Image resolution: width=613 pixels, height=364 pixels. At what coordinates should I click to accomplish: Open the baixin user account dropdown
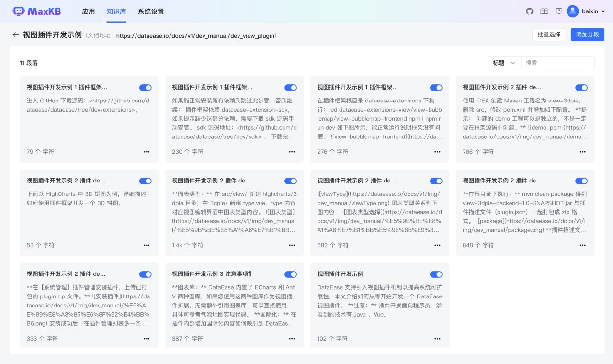tap(586, 11)
